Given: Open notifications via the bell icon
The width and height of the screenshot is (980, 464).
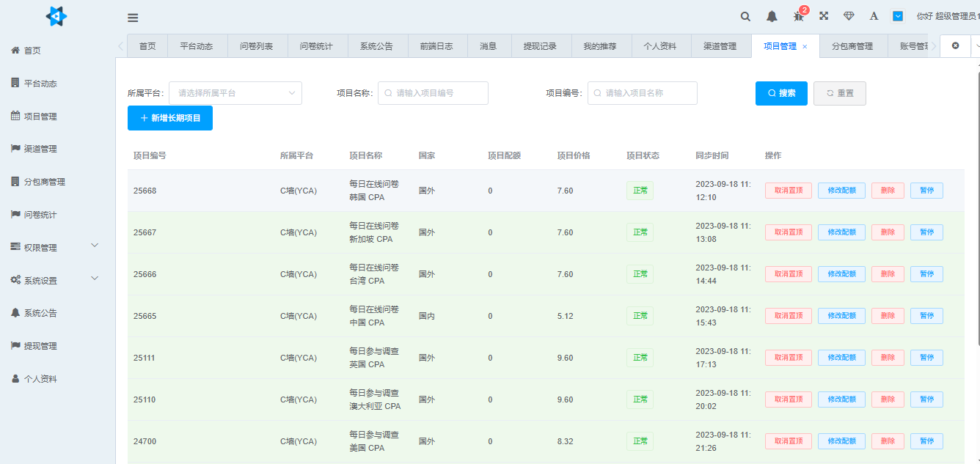Looking at the screenshot, I should [x=771, y=16].
